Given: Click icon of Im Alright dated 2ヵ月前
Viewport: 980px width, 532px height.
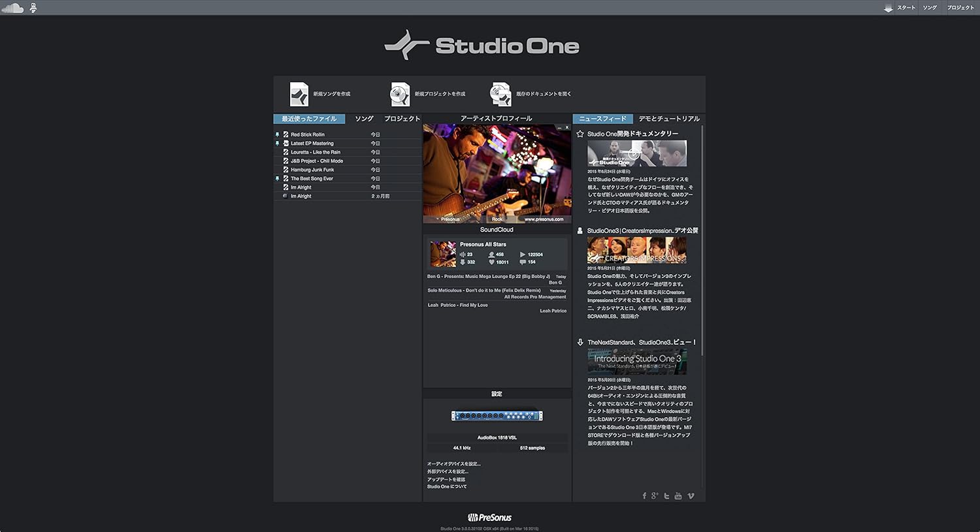Looking at the screenshot, I should pos(286,196).
